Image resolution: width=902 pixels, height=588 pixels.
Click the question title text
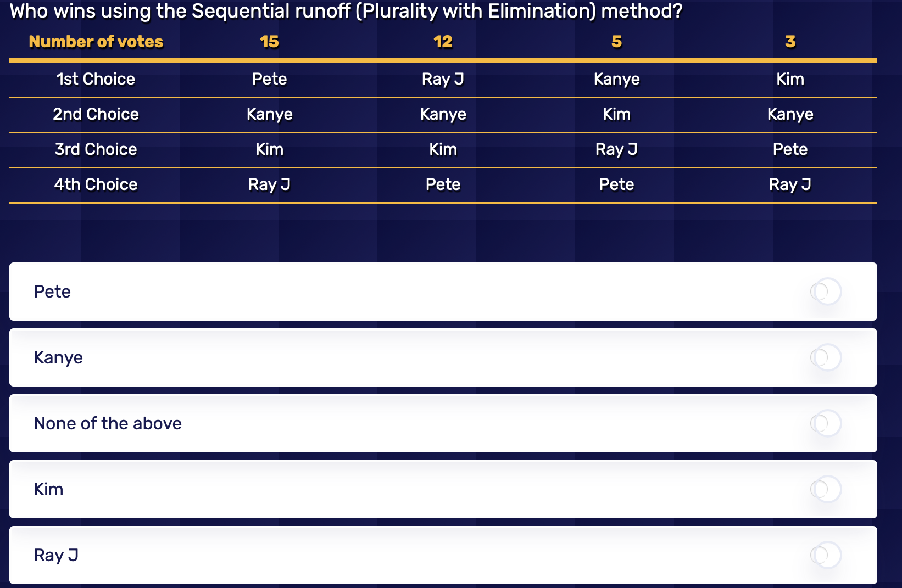click(x=346, y=10)
